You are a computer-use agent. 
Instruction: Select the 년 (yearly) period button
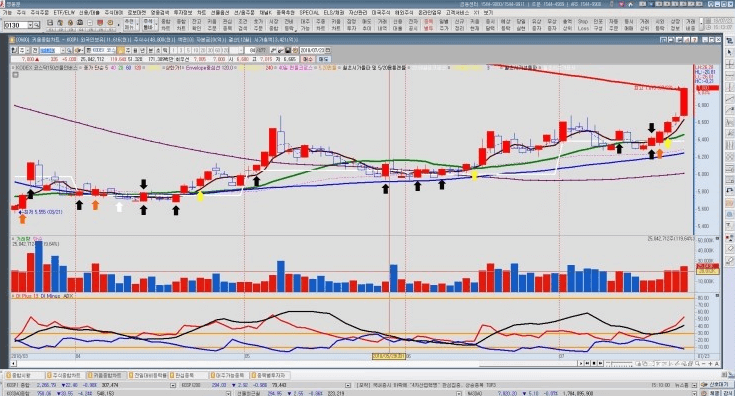point(142,50)
